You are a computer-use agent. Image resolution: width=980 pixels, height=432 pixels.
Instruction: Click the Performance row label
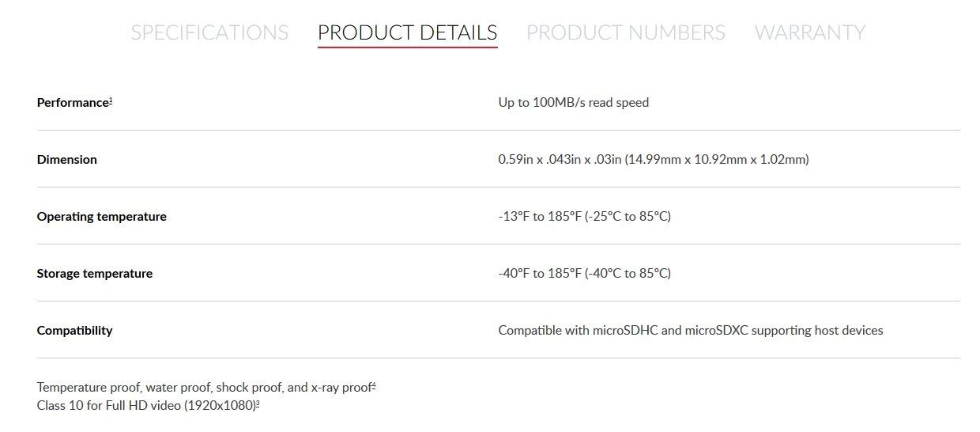pos(72,103)
